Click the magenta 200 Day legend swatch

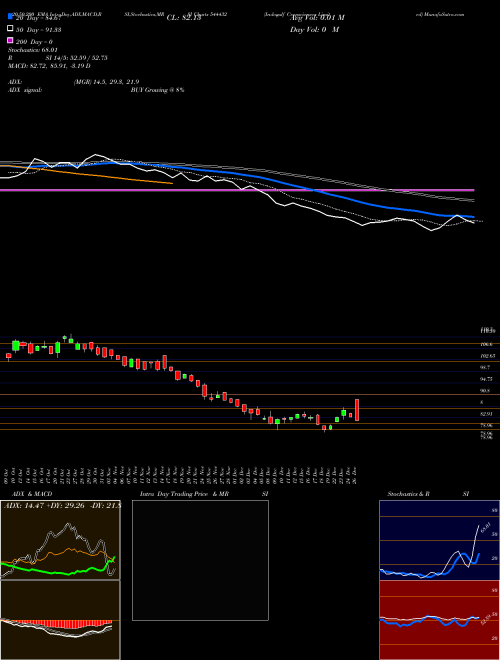(x=10, y=40)
